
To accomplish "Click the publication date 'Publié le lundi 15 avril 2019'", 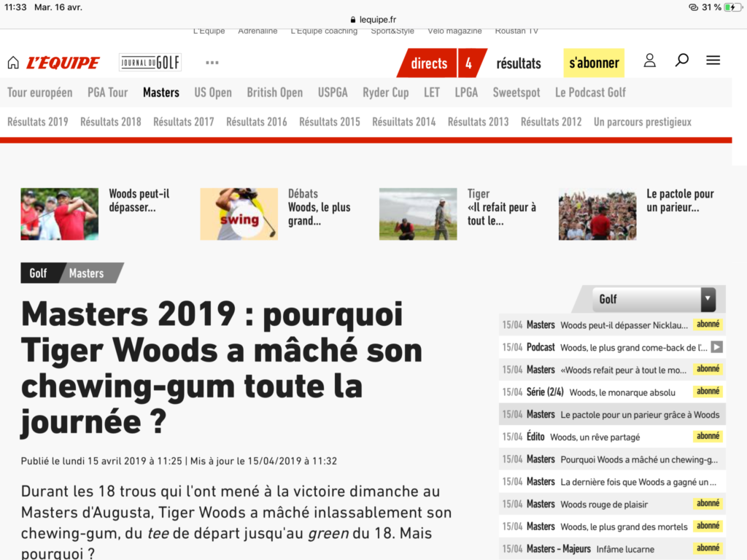I will pos(101,461).
